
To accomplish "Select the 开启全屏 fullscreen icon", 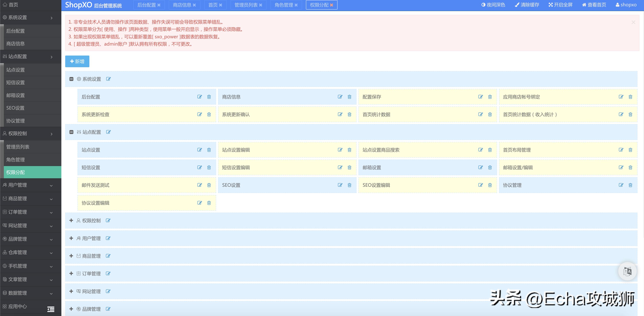I will tap(561, 5).
